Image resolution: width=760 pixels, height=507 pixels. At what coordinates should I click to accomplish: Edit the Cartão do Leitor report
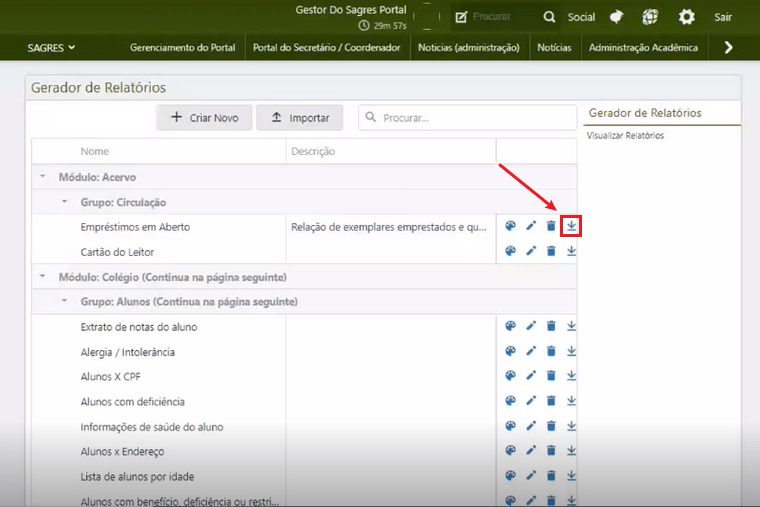click(x=531, y=251)
